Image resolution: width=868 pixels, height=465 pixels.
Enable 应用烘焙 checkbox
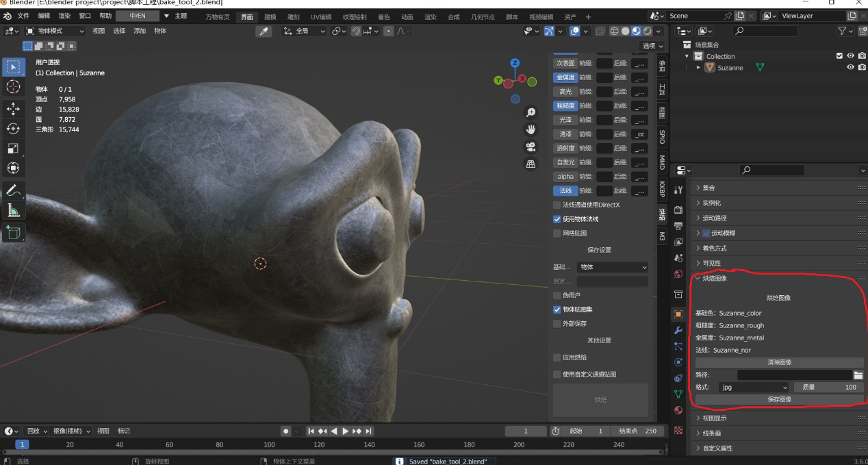click(557, 357)
